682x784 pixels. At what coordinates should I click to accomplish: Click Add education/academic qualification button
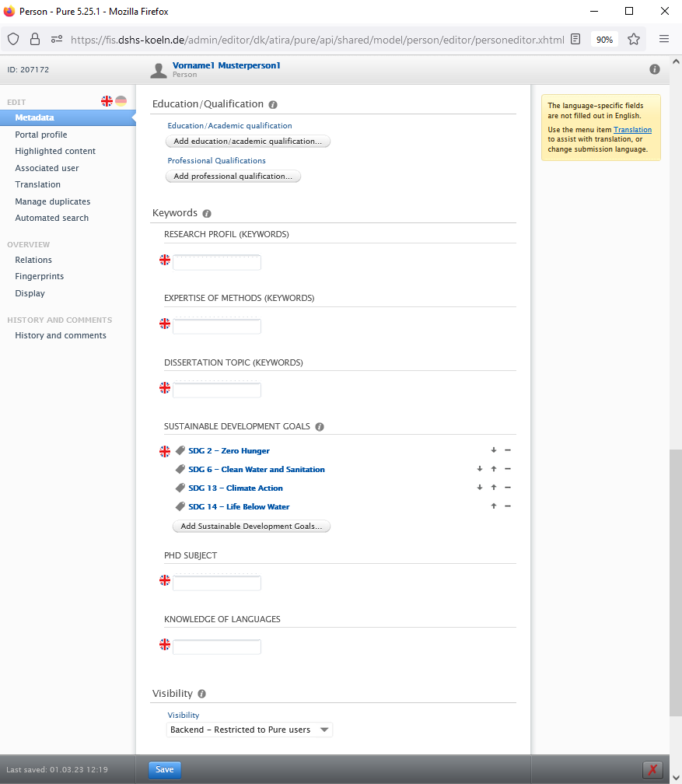click(248, 142)
